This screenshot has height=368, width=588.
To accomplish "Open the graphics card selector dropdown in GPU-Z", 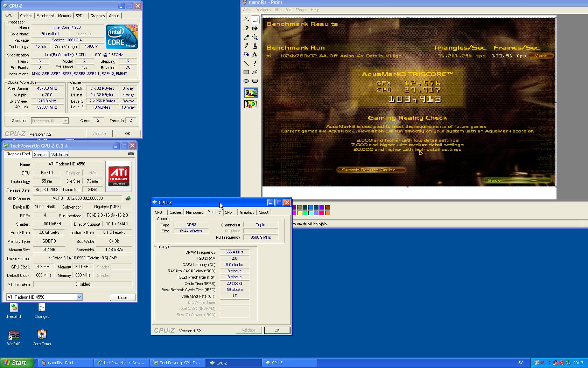I will point(79,297).
